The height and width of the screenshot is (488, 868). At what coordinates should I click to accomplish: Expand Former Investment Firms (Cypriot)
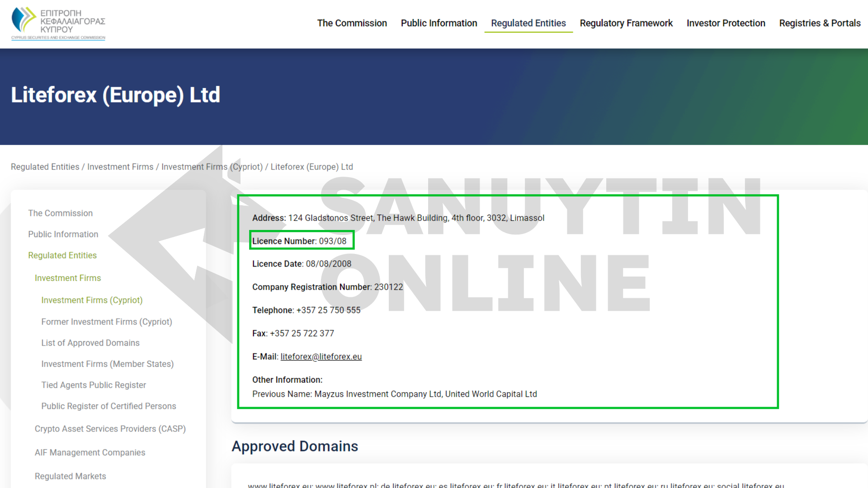coord(105,321)
